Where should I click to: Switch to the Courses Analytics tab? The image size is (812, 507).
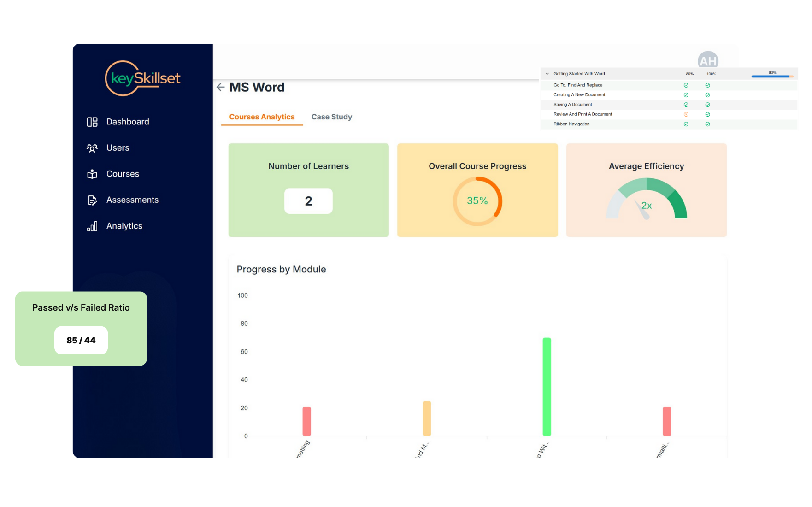(x=262, y=117)
